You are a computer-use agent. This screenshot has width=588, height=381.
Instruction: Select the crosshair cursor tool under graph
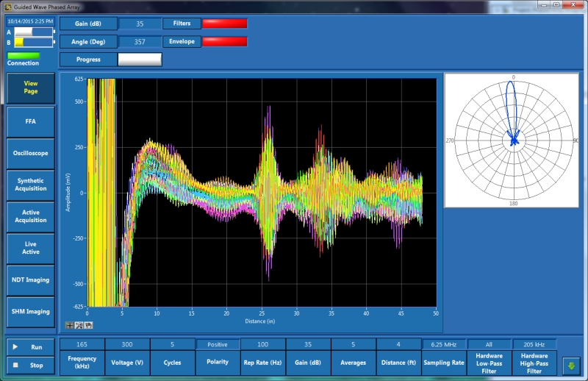pos(70,324)
